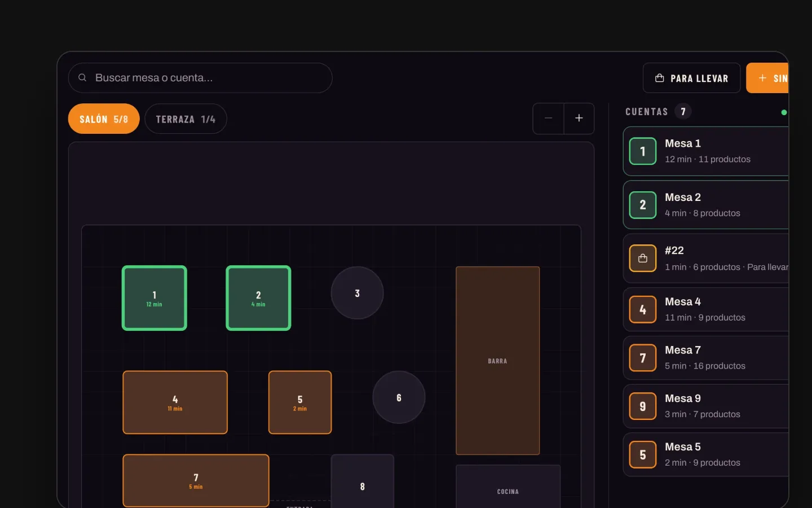Screen dimensions: 812x508
Task: Open takeout order #22
Action: (x=706, y=259)
